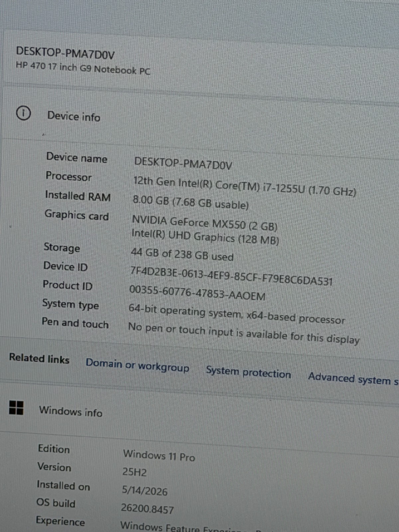Image resolution: width=399 pixels, height=532 pixels.
Task: Select the 25H2 version value
Action: 134,472
